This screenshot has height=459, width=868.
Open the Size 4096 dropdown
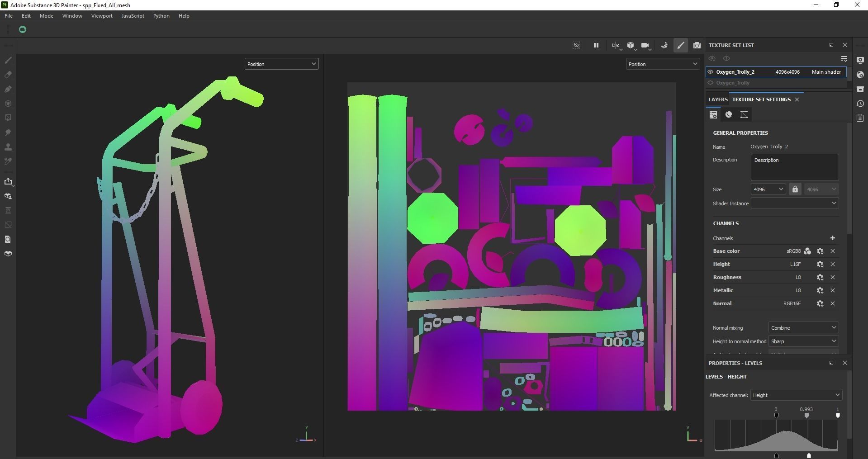tap(768, 189)
